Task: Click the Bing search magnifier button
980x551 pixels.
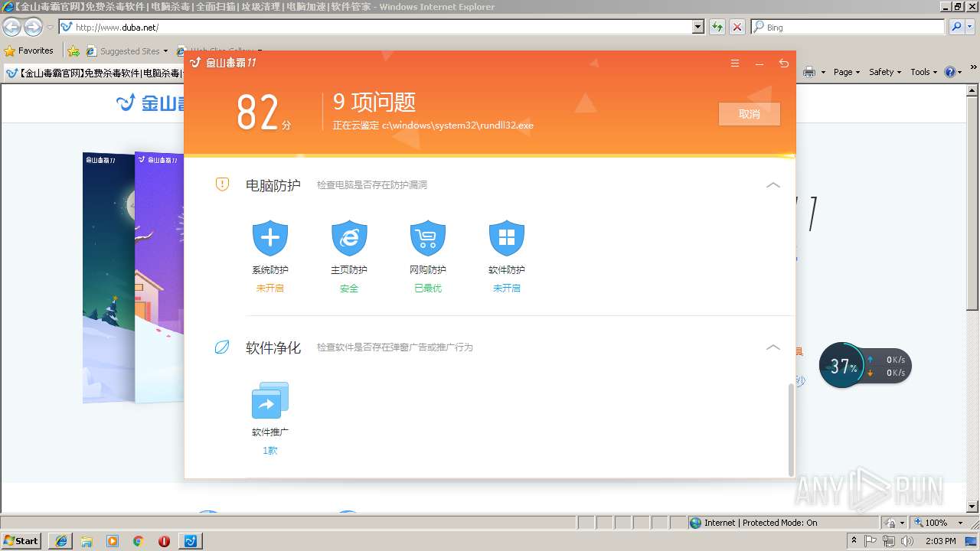Action: pyautogui.click(x=956, y=27)
